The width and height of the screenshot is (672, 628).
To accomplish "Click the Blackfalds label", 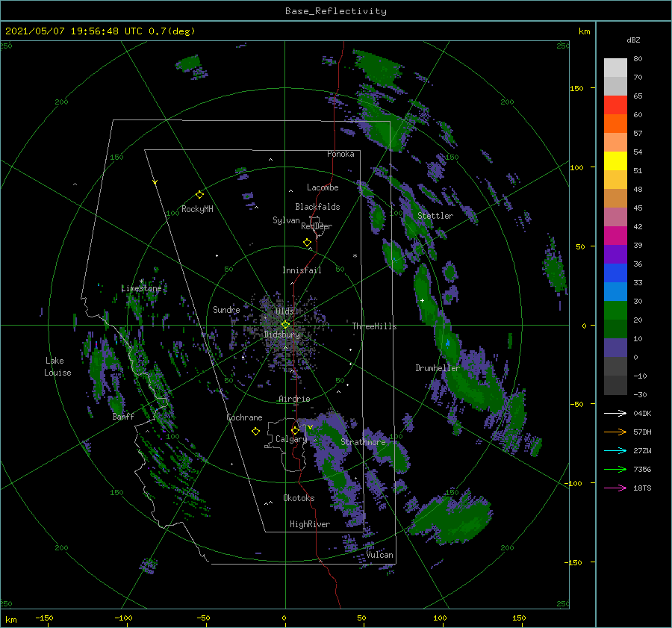I will [317, 207].
